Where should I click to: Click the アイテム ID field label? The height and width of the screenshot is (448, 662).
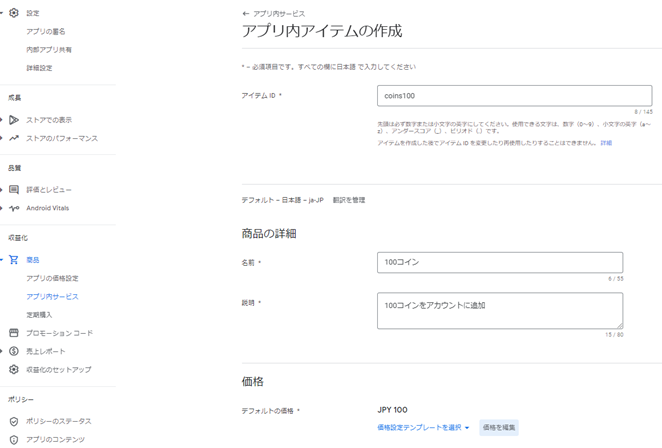pos(261,96)
